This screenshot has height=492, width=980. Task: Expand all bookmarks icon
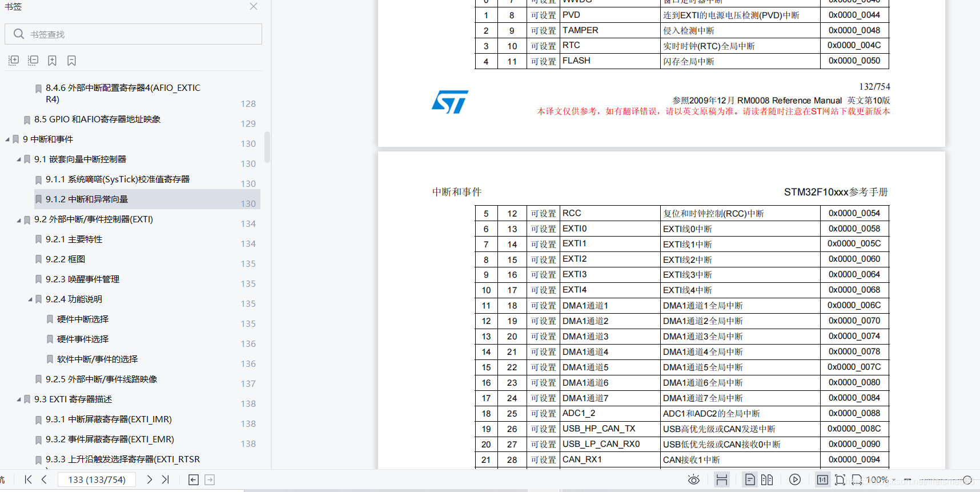pos(14,61)
